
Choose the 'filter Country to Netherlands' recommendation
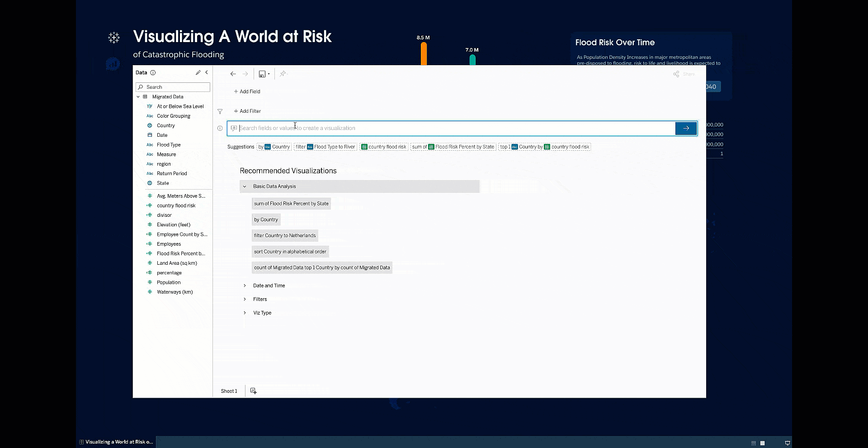tap(285, 235)
